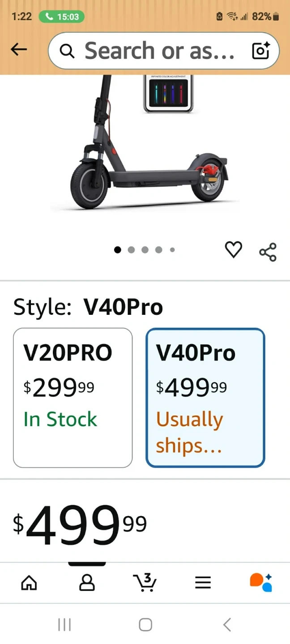Image resolution: width=290 pixels, height=644 pixels.
Task: Open the shopping cart icon
Action: 145,582
